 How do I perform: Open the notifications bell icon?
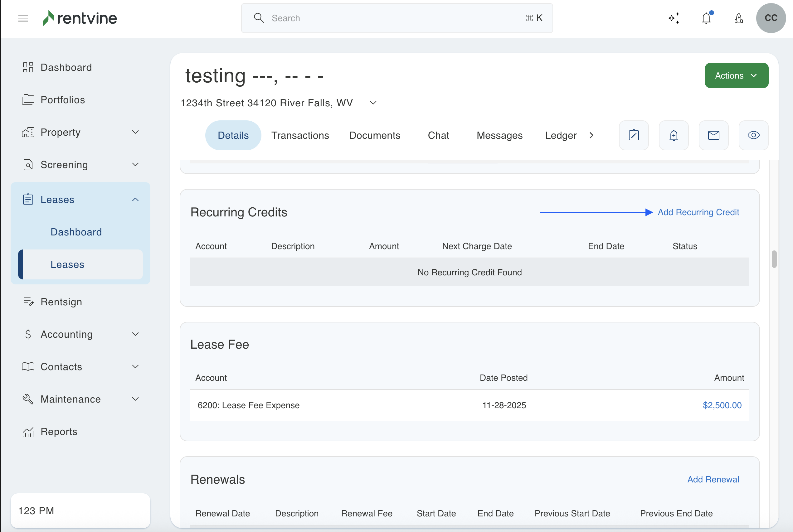tap(707, 18)
